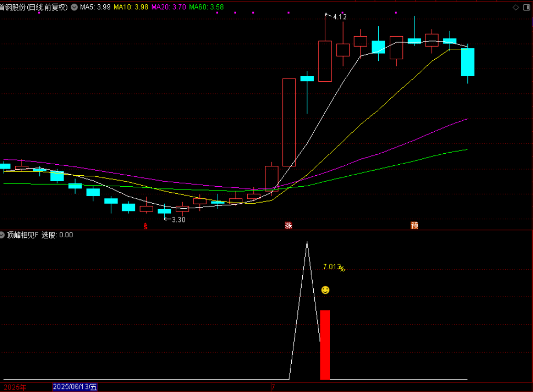Click the yellow smiley face icon
Image resolution: width=533 pixels, height=392 pixels.
[x=325, y=290]
